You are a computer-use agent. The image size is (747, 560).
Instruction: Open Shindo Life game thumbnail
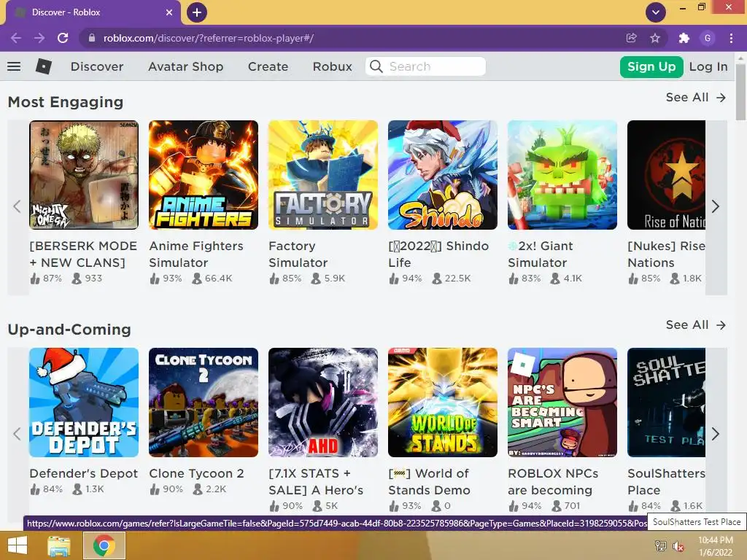tap(443, 175)
